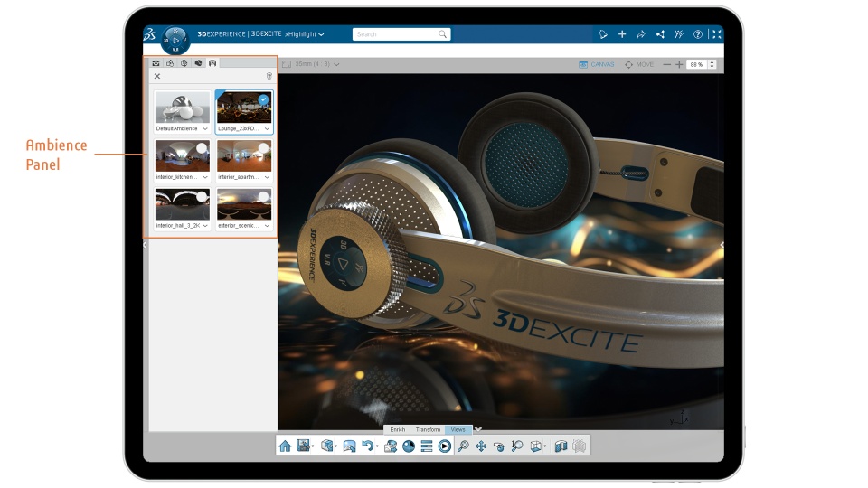Select the Lounge ambience thumbnail

[x=243, y=108]
